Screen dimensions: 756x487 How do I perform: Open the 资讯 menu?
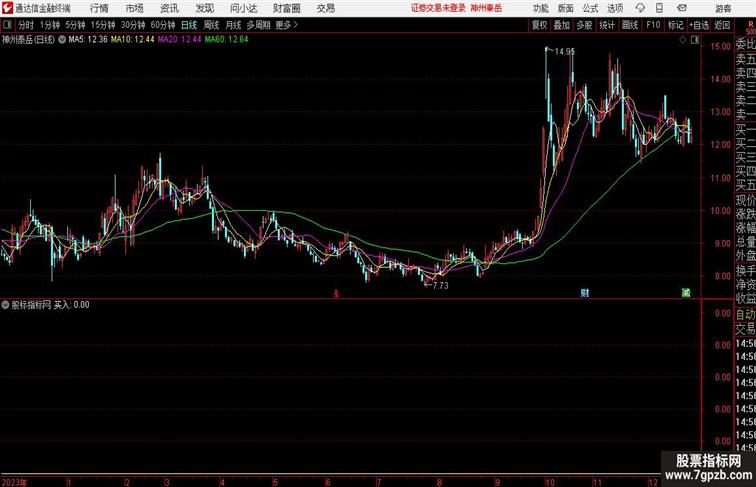pos(169,8)
